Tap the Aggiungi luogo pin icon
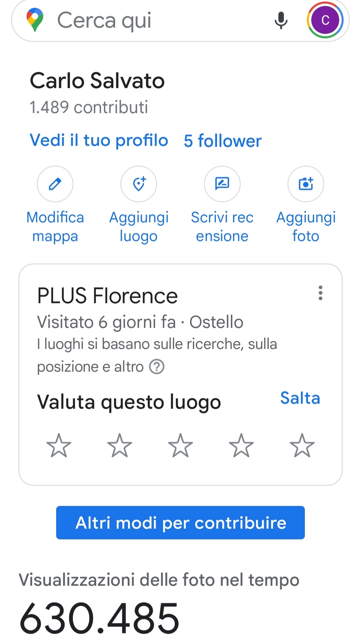Viewport: 361px width, 644px height. coord(139,184)
